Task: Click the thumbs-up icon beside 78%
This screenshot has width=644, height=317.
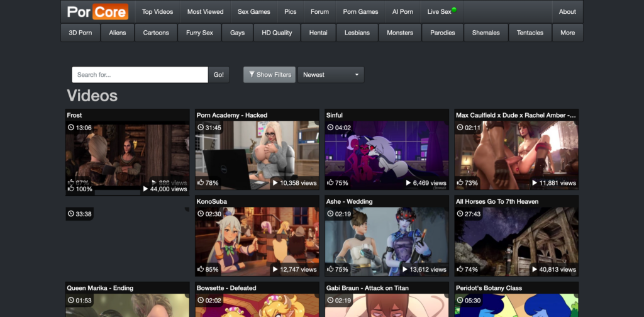Action: [201, 182]
